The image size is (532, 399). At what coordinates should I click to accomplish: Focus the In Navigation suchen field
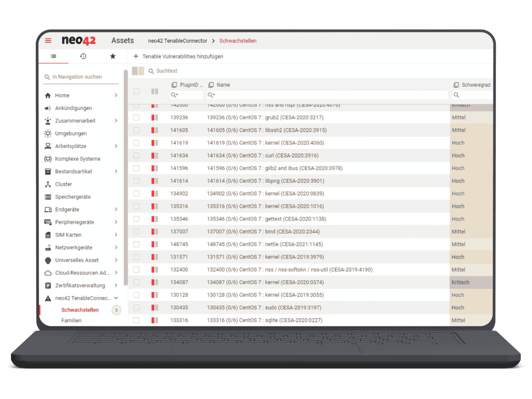click(81, 77)
